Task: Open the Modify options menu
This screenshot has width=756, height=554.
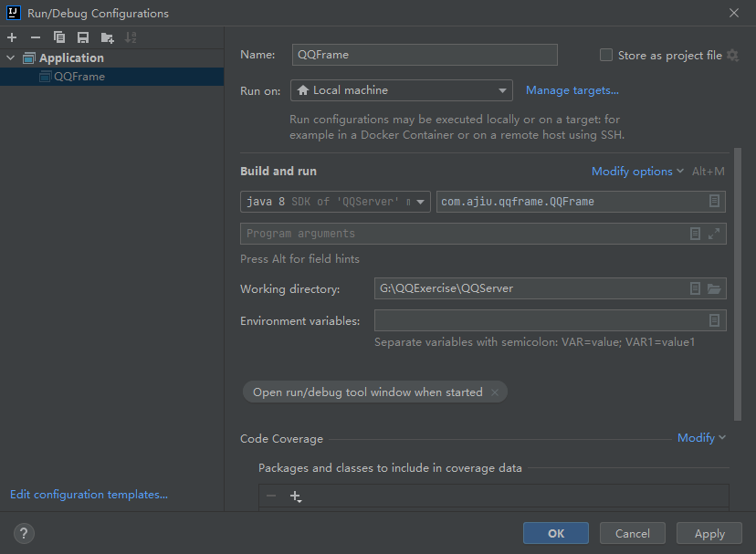Action: click(637, 172)
